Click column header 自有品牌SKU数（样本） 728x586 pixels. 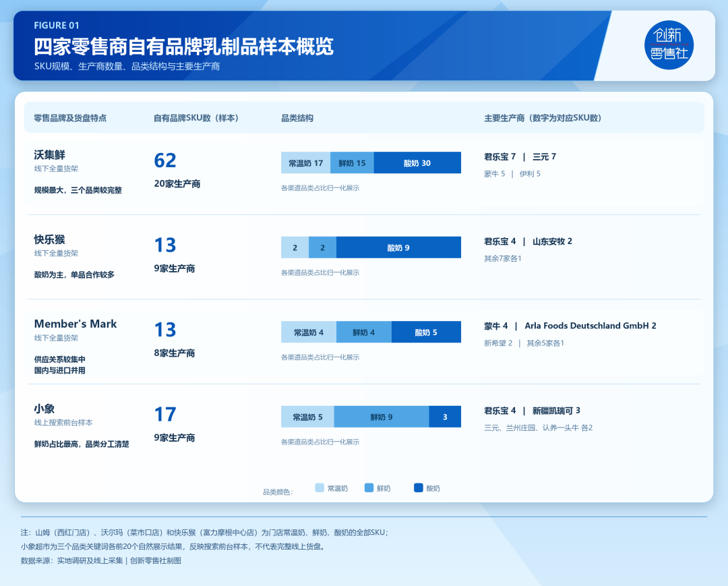tap(196, 118)
